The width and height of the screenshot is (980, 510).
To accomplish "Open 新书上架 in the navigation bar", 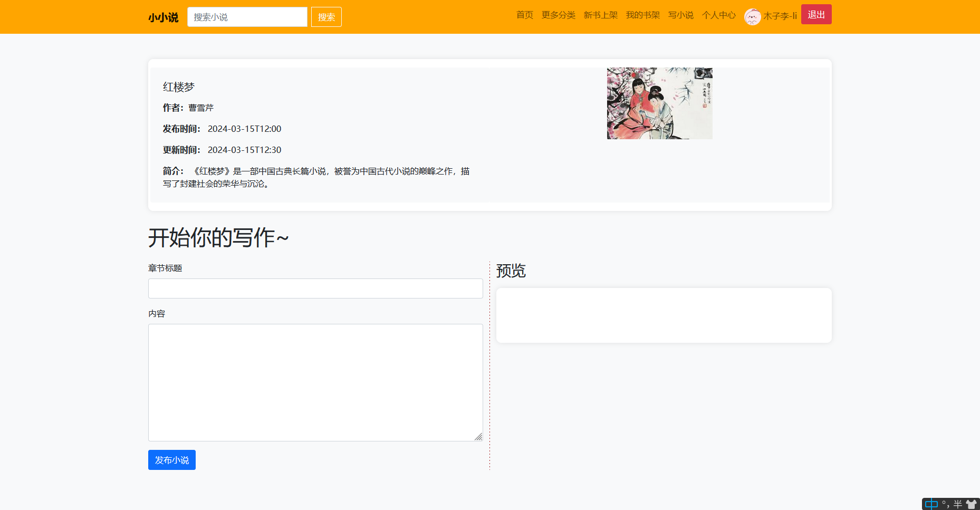I will click(600, 15).
